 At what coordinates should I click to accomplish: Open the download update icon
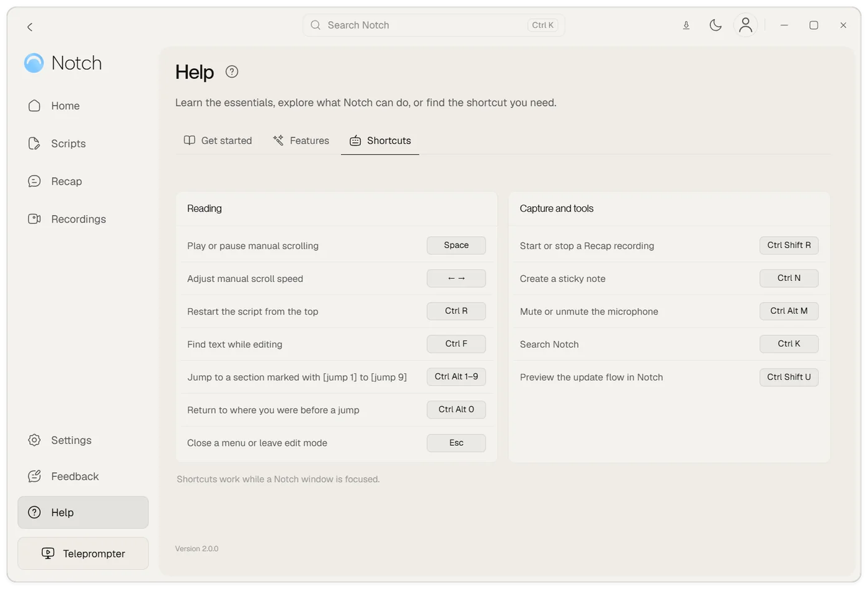pos(686,25)
